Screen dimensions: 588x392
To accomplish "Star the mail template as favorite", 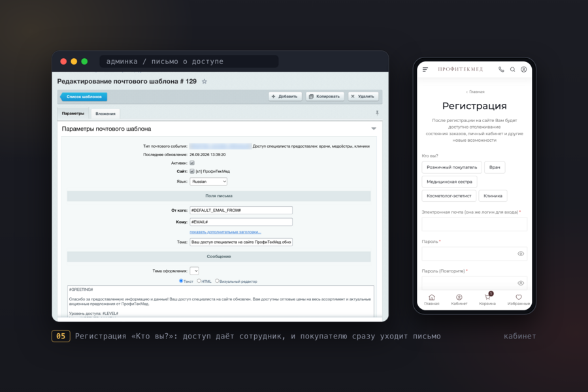I will click(x=204, y=82).
